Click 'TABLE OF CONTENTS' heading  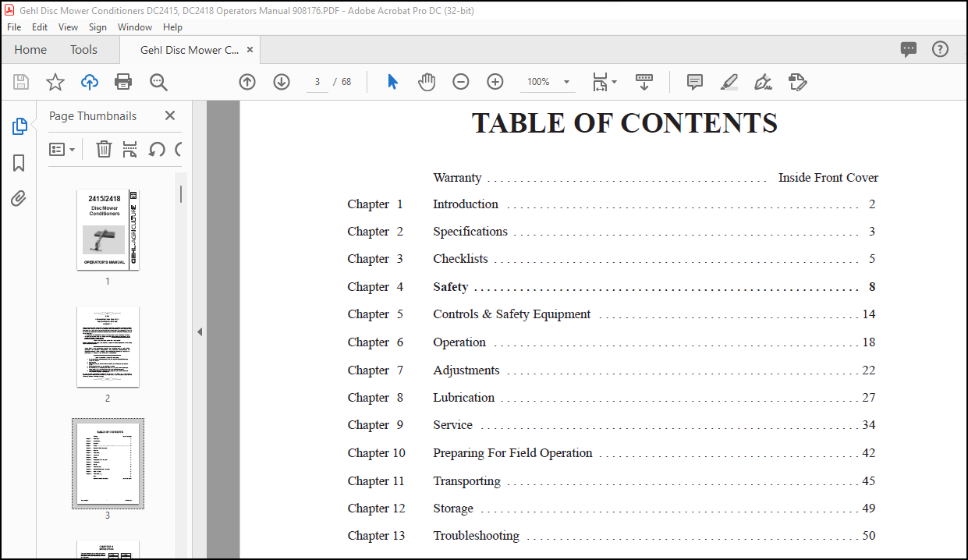click(x=625, y=123)
